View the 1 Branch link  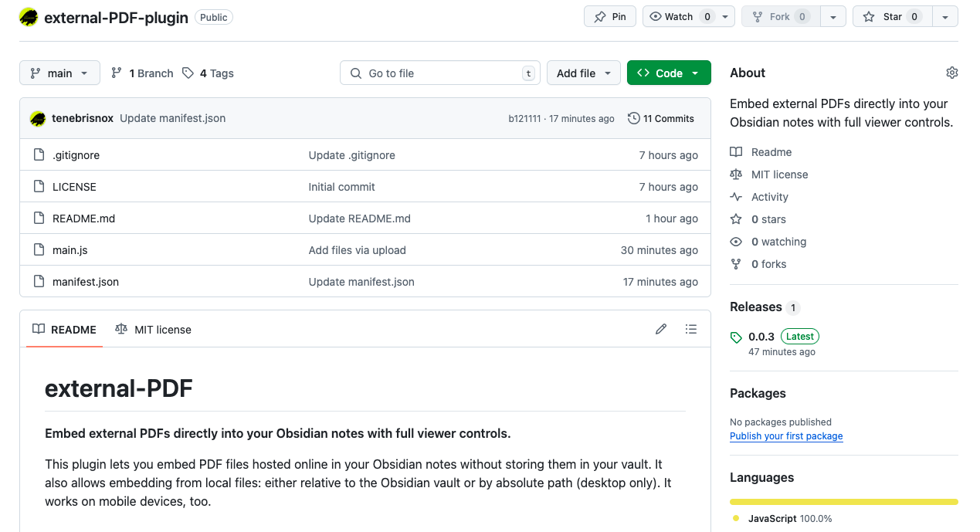[x=142, y=73]
